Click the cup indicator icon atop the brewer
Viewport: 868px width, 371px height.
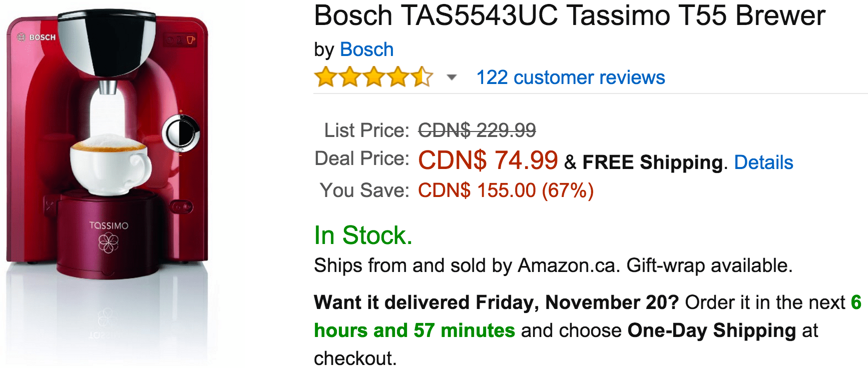click(191, 39)
